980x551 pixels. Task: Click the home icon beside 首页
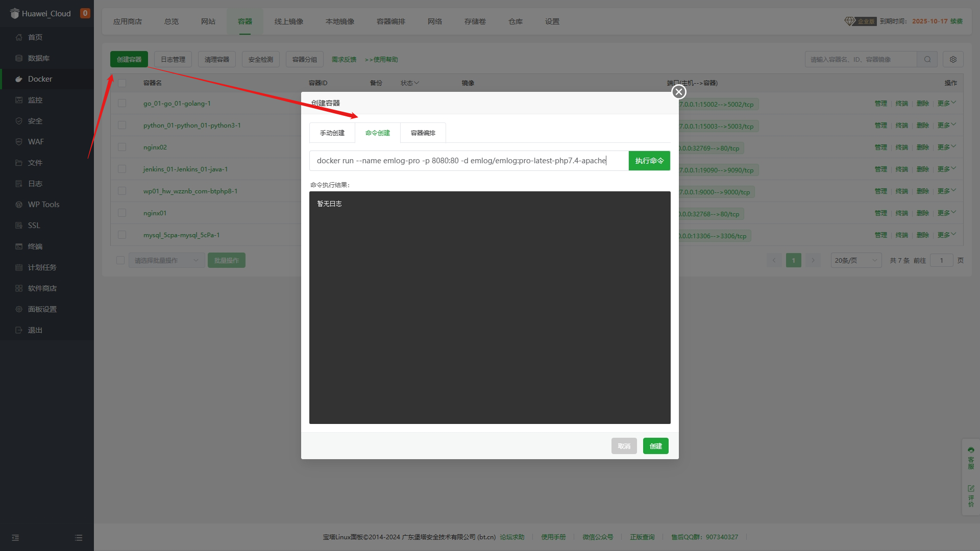point(19,37)
